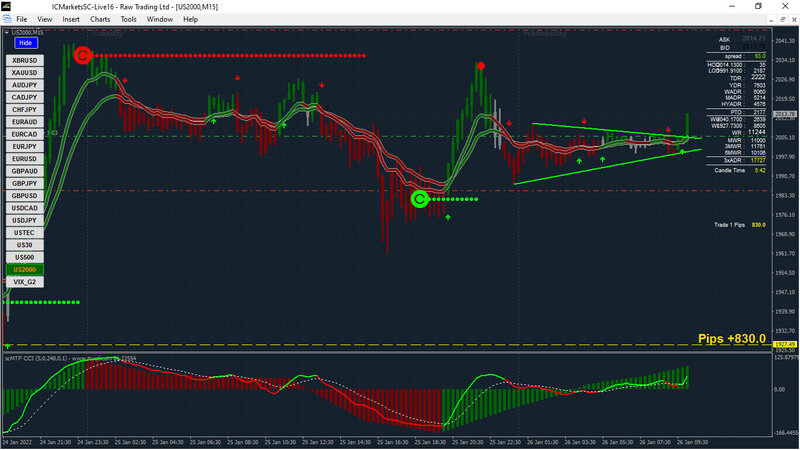Restore the MetaTrader main window size

pyautogui.click(x=759, y=6)
